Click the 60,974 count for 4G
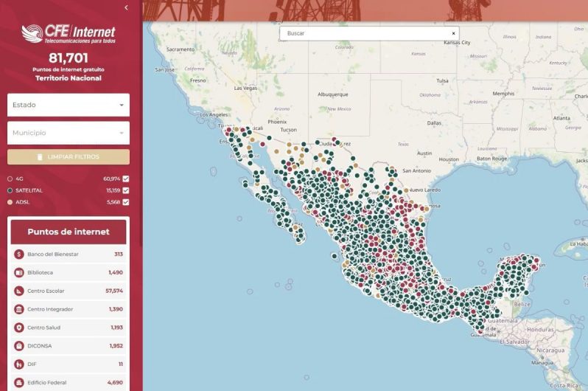The height and width of the screenshot is (391, 588). tap(112, 179)
